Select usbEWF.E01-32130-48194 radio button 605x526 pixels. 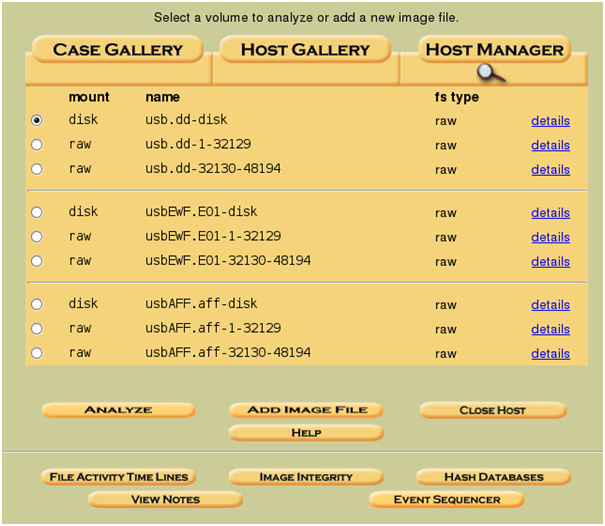37,261
